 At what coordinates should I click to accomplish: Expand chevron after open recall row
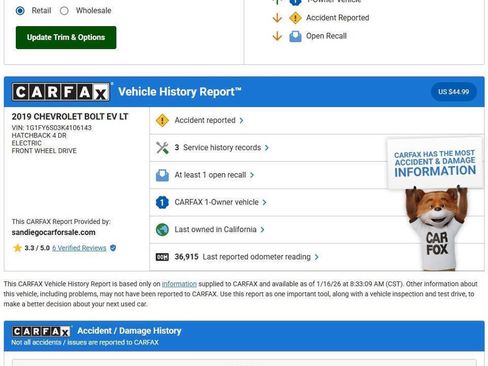click(x=252, y=175)
